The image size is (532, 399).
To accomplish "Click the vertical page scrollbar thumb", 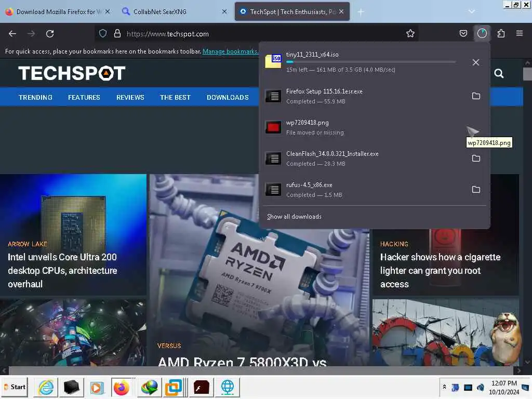I will [x=527, y=74].
